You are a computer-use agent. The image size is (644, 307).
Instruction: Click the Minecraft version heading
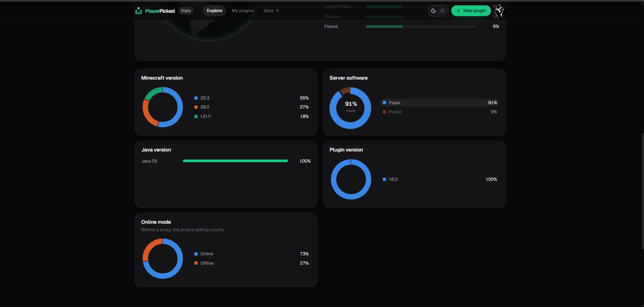coord(162,78)
